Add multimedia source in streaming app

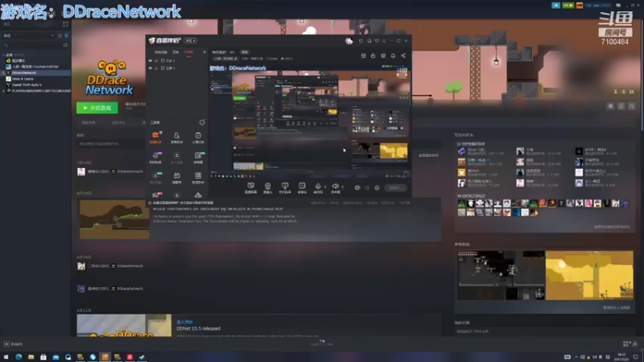click(302, 187)
